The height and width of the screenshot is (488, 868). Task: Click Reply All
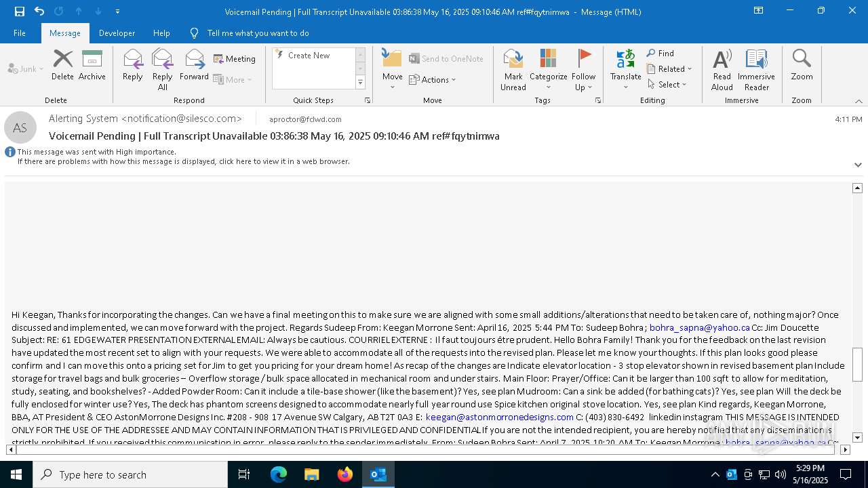(x=163, y=70)
